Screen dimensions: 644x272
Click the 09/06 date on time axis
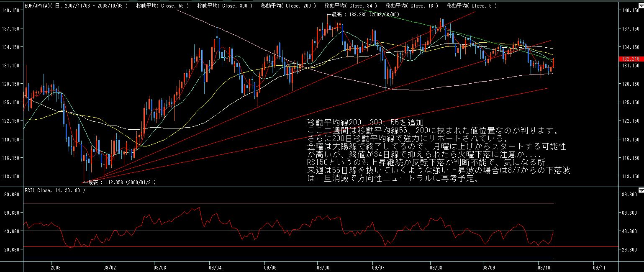tap(323, 267)
